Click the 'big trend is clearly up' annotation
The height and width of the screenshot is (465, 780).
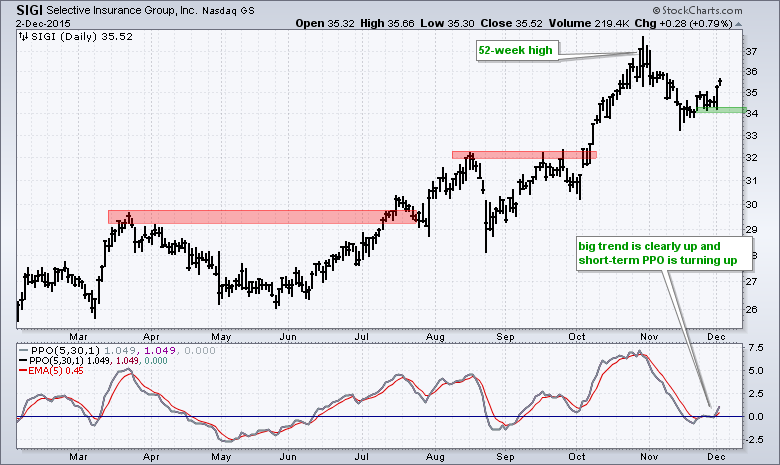pyautogui.click(x=664, y=254)
